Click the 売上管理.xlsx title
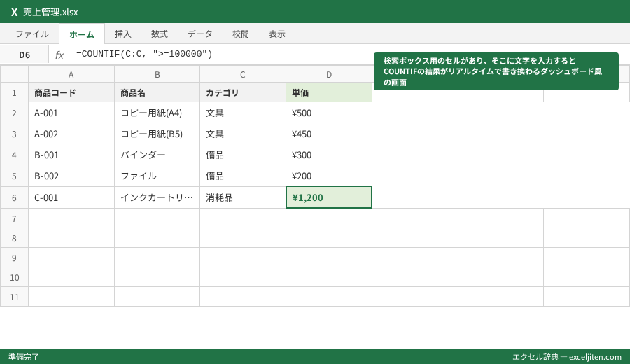The image size is (630, 364). coord(50,12)
